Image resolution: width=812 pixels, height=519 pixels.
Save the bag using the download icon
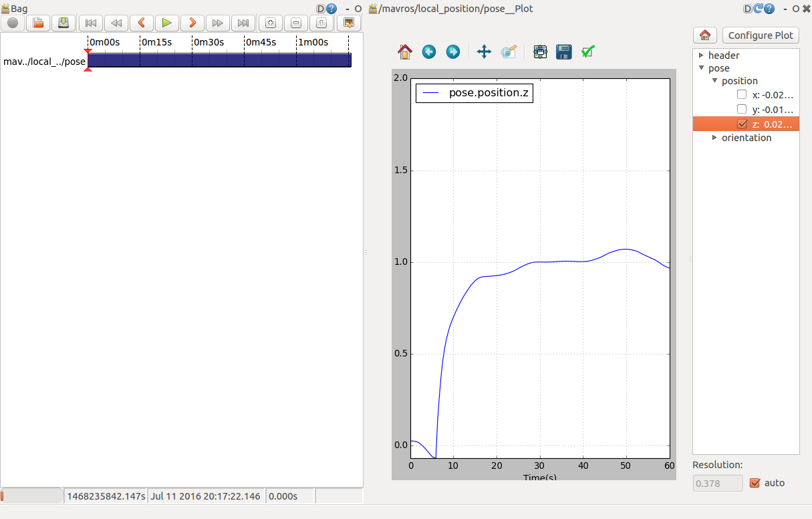(x=63, y=23)
